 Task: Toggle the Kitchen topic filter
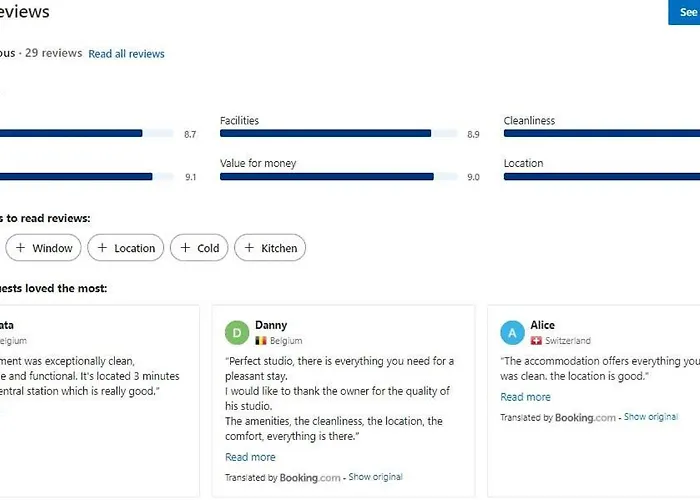click(270, 248)
